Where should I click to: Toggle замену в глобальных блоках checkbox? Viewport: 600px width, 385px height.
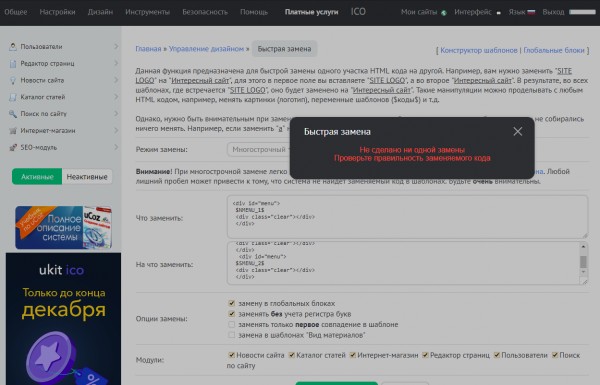tap(232, 303)
